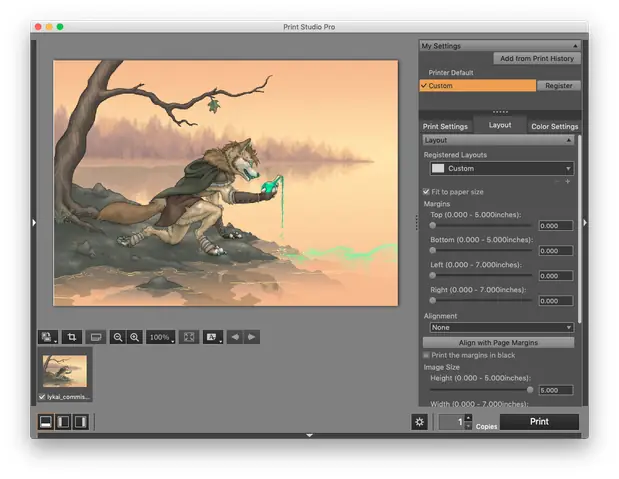Open the text overlay tool icon
The height and width of the screenshot is (479, 619).
(213, 337)
